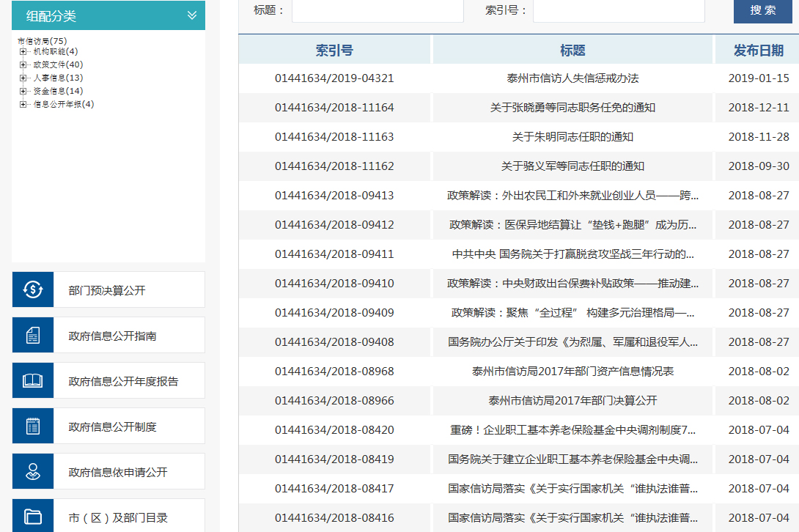Viewport: 799px width, 532px height.
Task: Focus the 索引号 index number field
Action: pyautogui.click(x=618, y=10)
